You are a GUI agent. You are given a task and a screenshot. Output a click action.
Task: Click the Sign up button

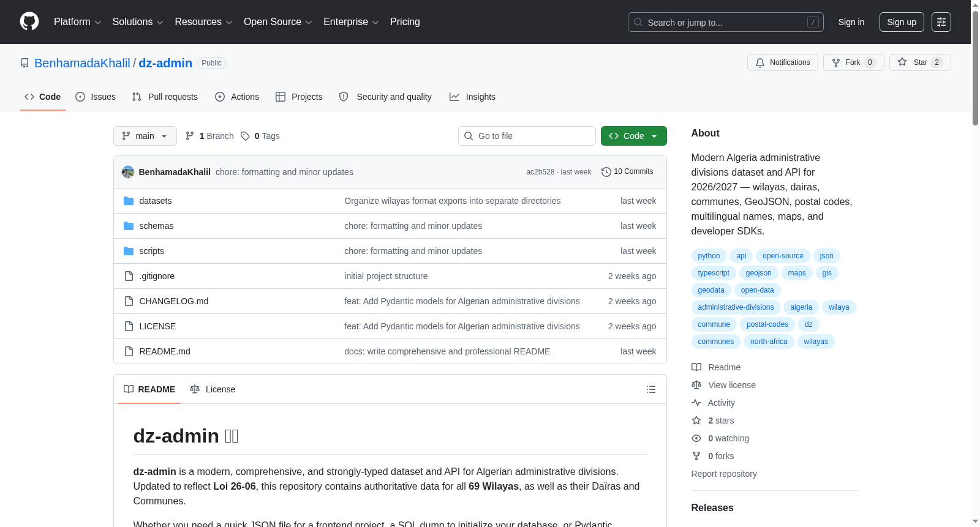pyautogui.click(x=902, y=22)
